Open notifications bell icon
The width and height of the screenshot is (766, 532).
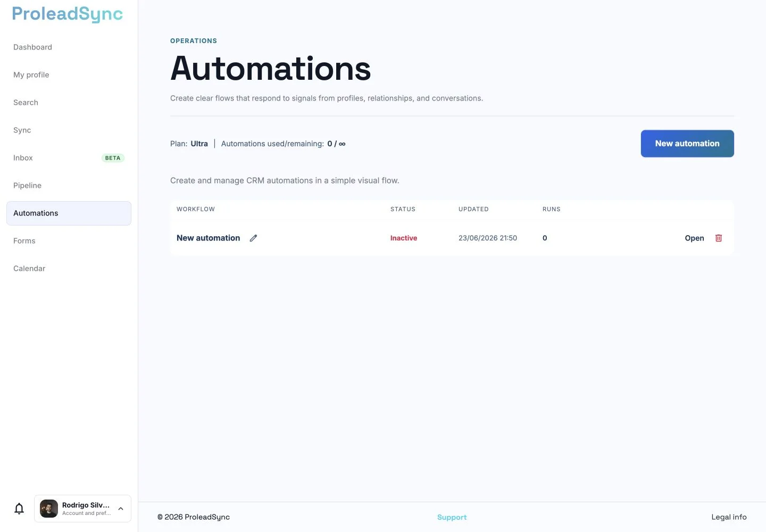point(19,509)
